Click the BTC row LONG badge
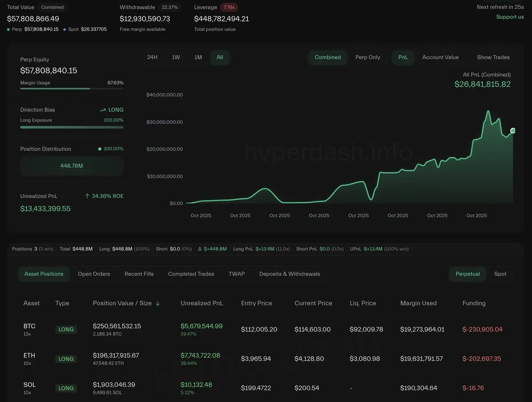The height and width of the screenshot is (402, 532). (x=66, y=330)
